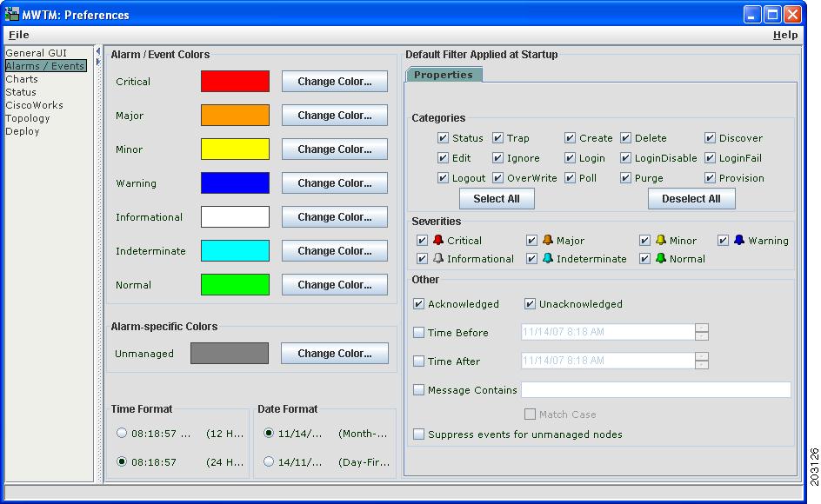Open the Help menu
Viewport: 821px width, 504px height.
coord(784,35)
